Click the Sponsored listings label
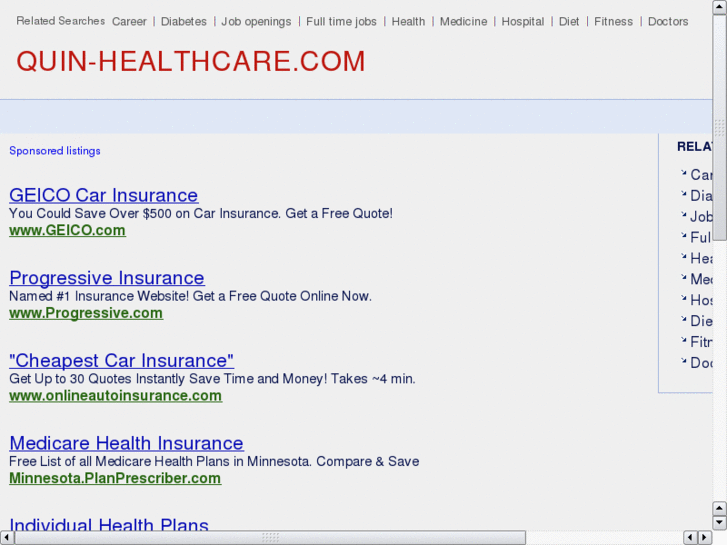727x545 pixels. [x=55, y=151]
